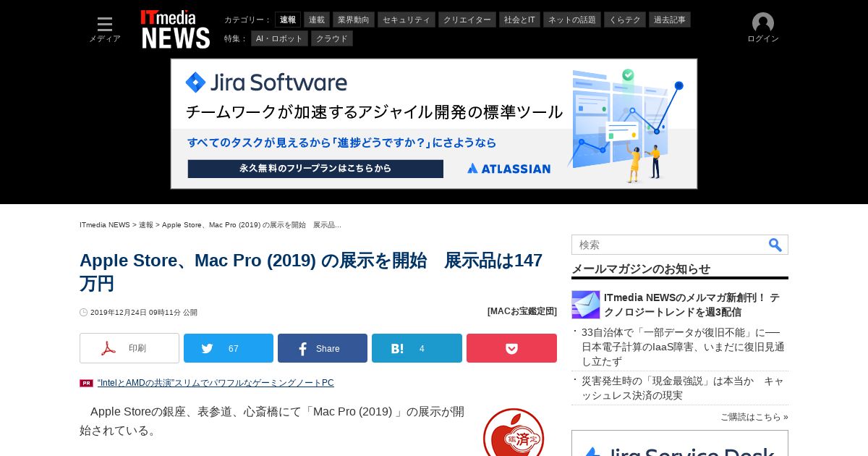Click ITmedia NEWS breadcrumb link

(105, 225)
